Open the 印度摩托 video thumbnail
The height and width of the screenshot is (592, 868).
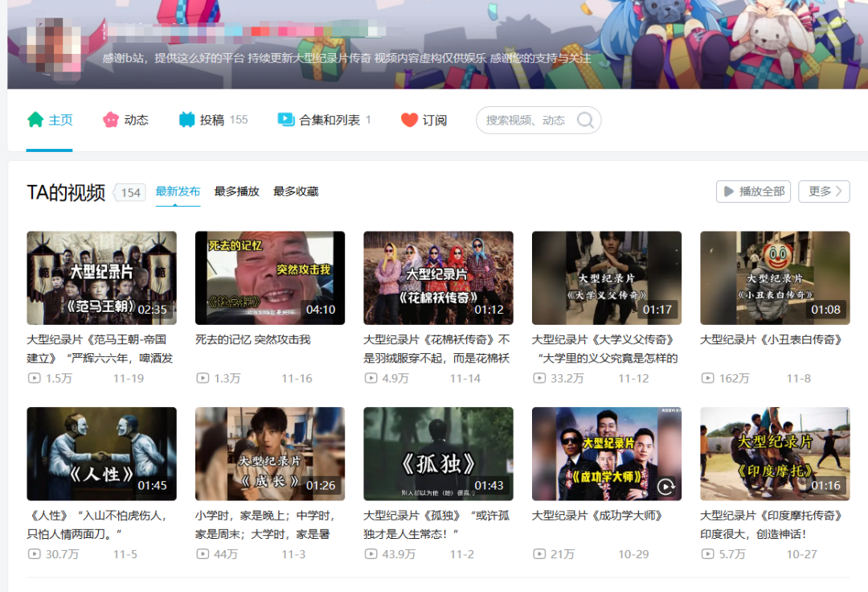coord(775,454)
